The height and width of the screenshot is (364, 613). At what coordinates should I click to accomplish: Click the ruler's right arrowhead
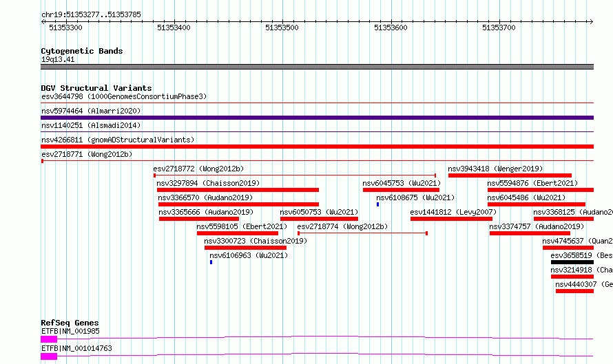tap(591, 21)
